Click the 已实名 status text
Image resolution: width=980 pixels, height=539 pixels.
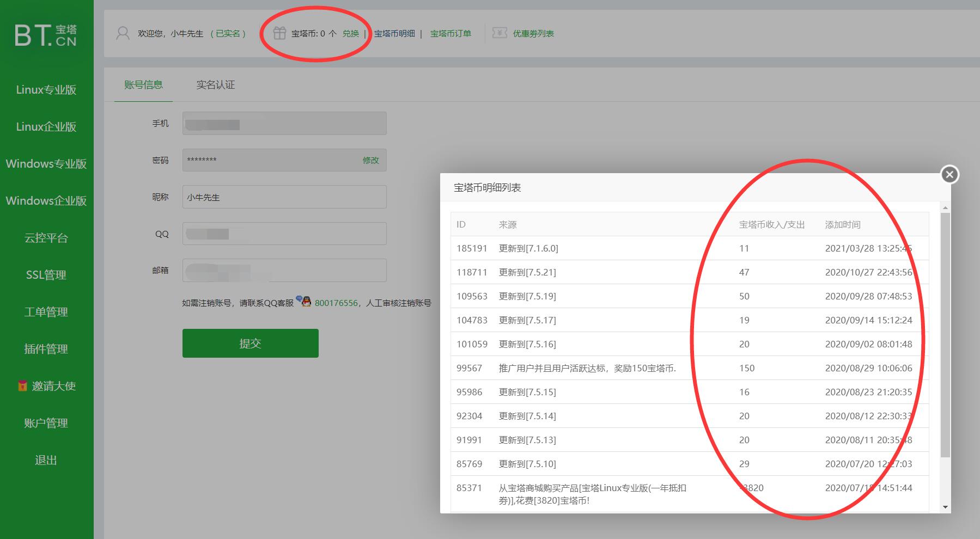(228, 33)
